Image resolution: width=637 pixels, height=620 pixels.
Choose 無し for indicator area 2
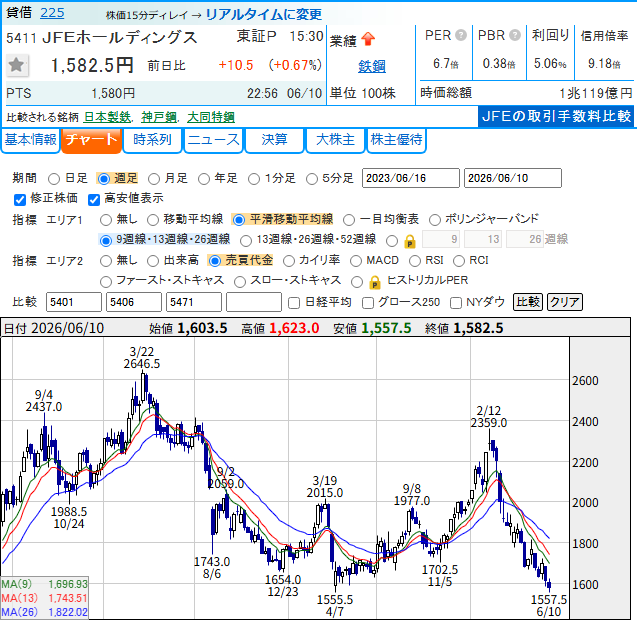pyautogui.click(x=106, y=261)
